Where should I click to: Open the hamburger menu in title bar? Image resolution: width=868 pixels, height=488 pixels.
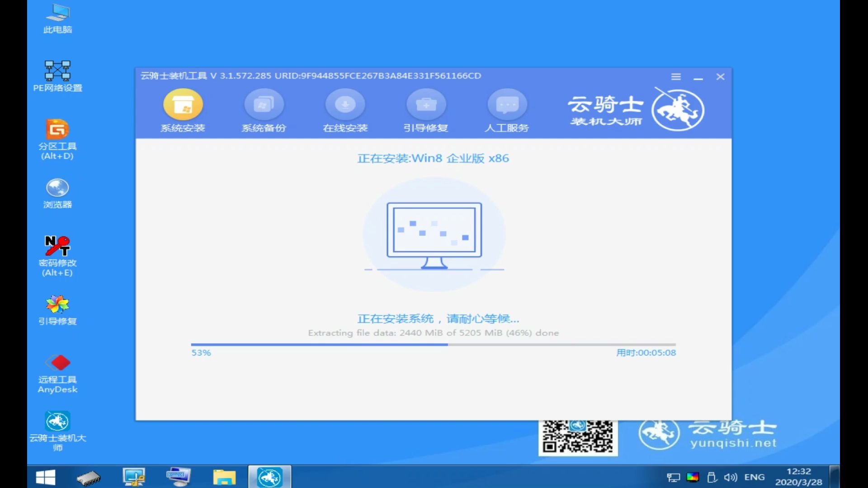click(676, 77)
